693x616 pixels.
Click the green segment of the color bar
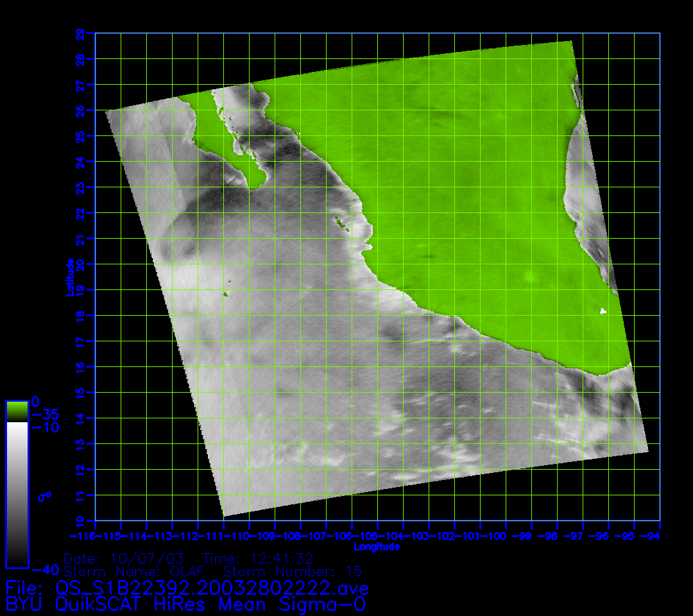point(17,411)
